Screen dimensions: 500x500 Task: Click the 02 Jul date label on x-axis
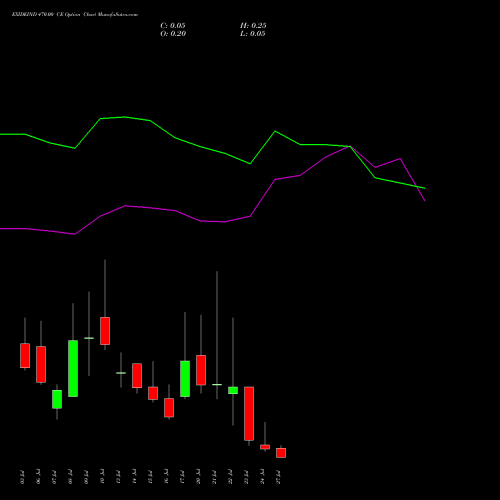[x=22, y=477]
